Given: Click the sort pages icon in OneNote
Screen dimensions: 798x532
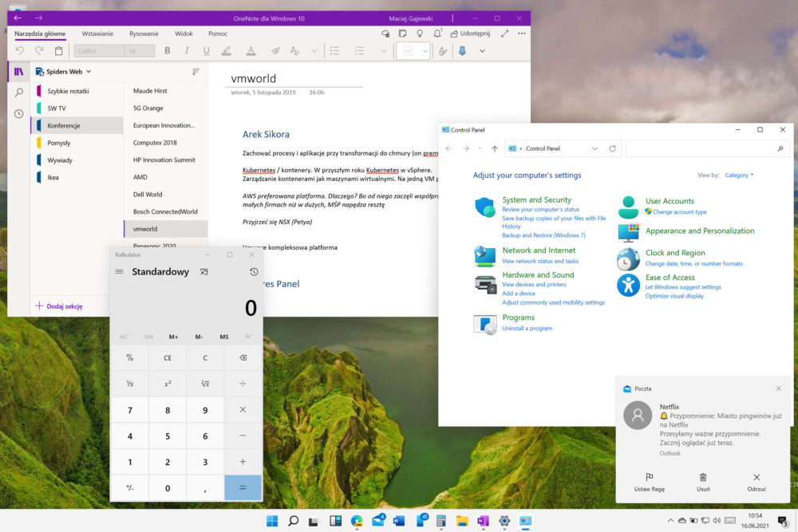Looking at the screenshot, I should 196,72.
